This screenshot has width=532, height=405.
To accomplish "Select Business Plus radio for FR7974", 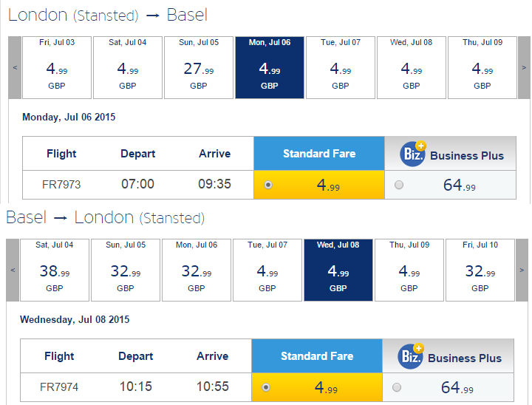I will point(397,387).
